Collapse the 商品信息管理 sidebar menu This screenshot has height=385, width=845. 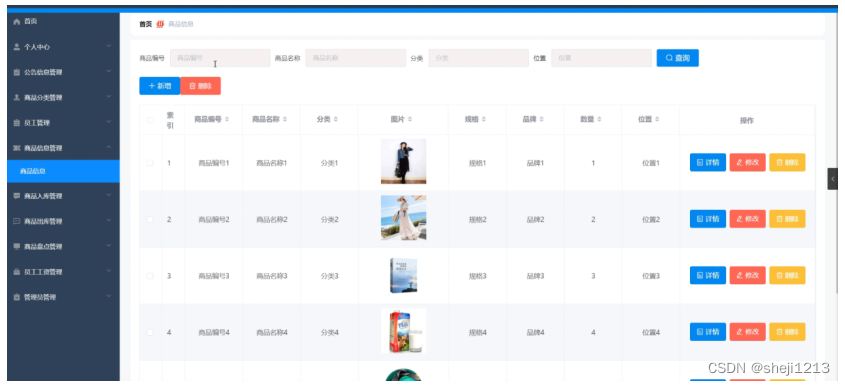click(64, 148)
